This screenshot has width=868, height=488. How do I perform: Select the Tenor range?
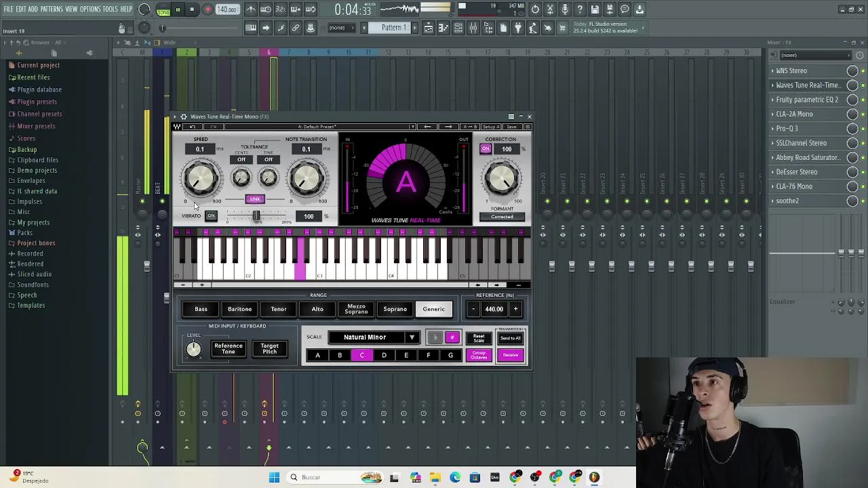279,309
